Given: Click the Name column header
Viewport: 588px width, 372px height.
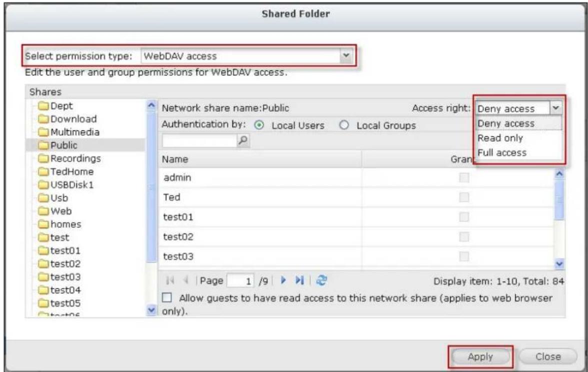Looking at the screenshot, I should pyautogui.click(x=260, y=159).
